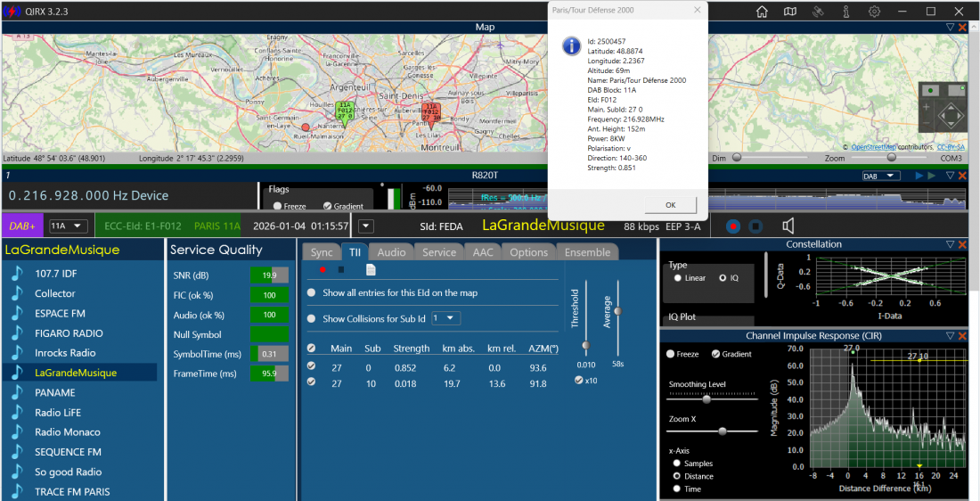980x501 pixels.
Task: Click the map plus zoom-in icon
Action: [x=927, y=108]
